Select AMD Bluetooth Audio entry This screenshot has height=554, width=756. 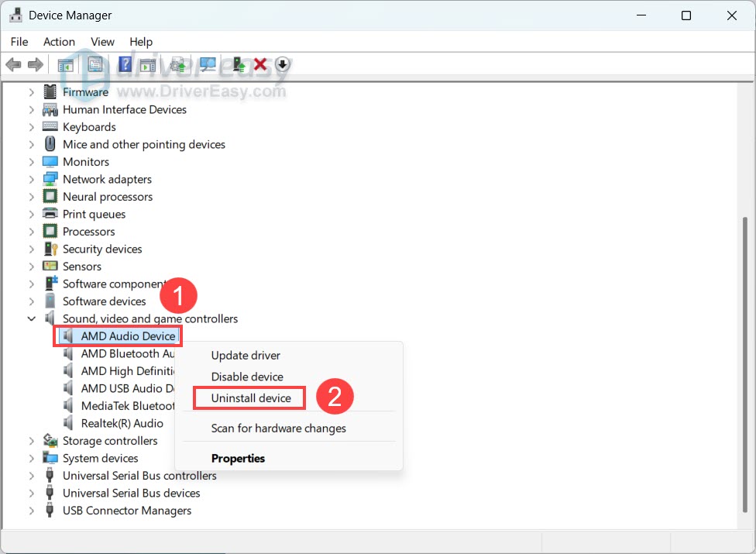(x=127, y=353)
